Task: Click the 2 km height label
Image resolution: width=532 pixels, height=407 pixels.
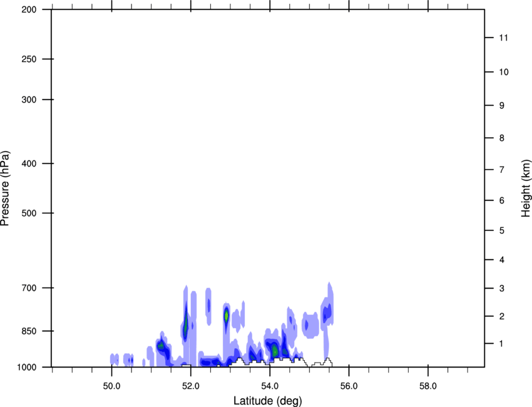Action: 502,316
